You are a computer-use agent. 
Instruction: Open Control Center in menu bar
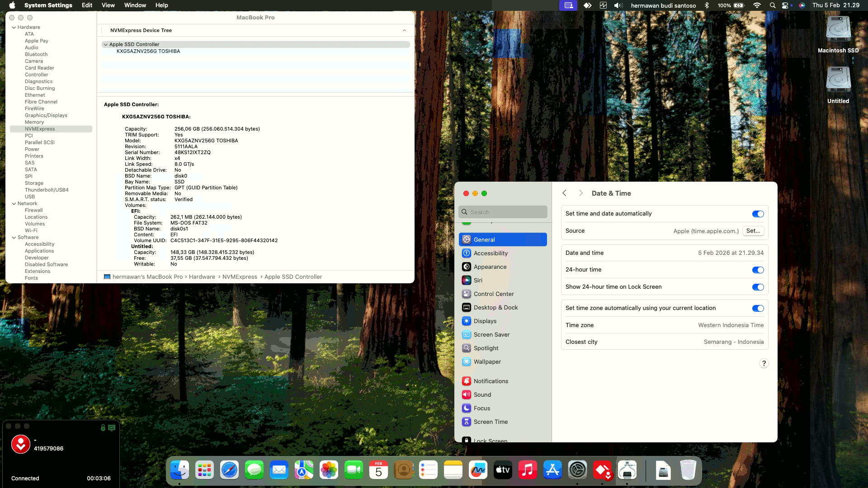[x=785, y=5]
